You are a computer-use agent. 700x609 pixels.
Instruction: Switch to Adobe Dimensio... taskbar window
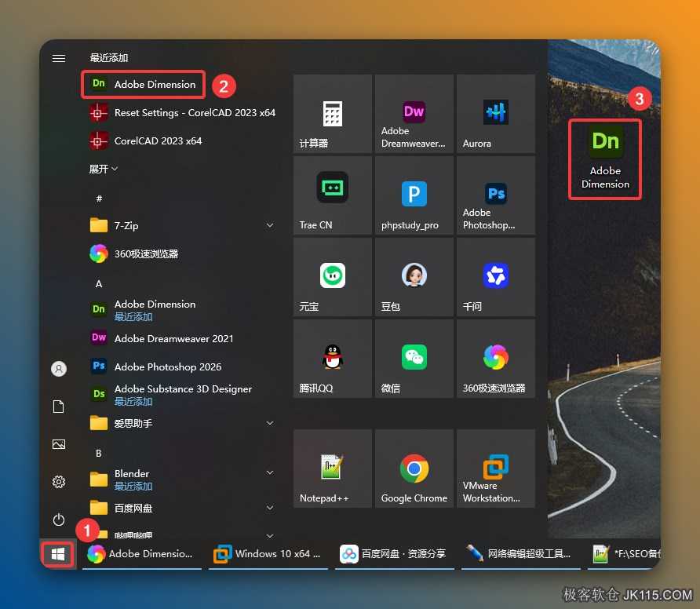point(142,554)
